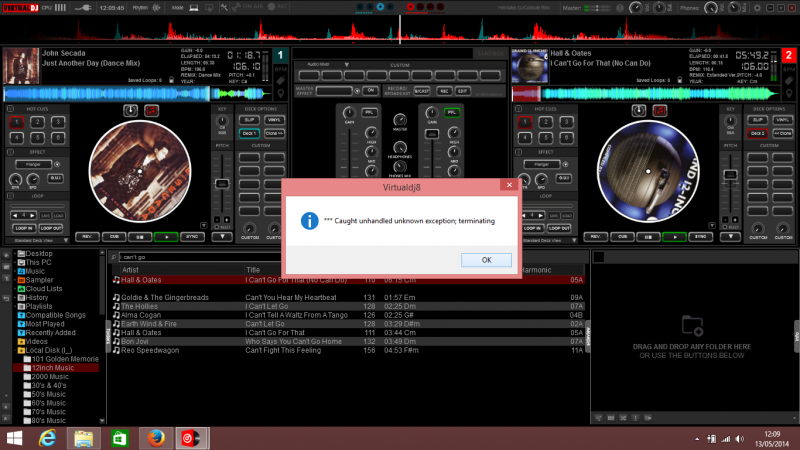800x450 pixels.
Task: Turn master effect ON button
Action: click(370, 91)
